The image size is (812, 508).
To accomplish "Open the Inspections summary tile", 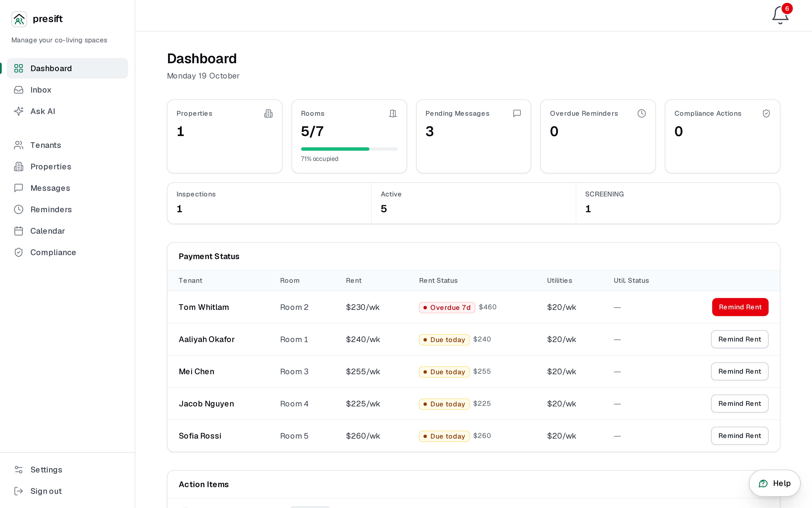I will point(269,203).
